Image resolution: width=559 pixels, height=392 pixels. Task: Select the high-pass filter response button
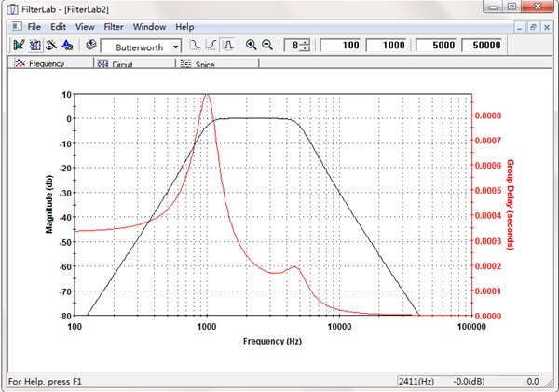211,45
